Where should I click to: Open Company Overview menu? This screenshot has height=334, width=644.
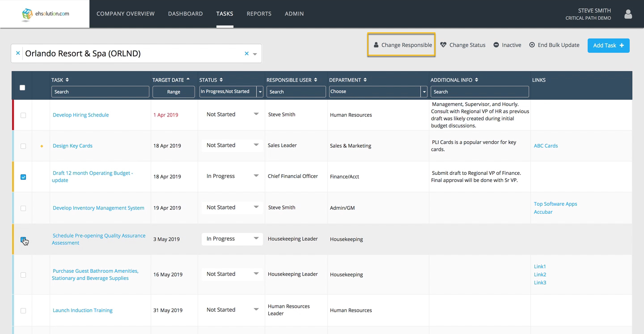tap(126, 14)
